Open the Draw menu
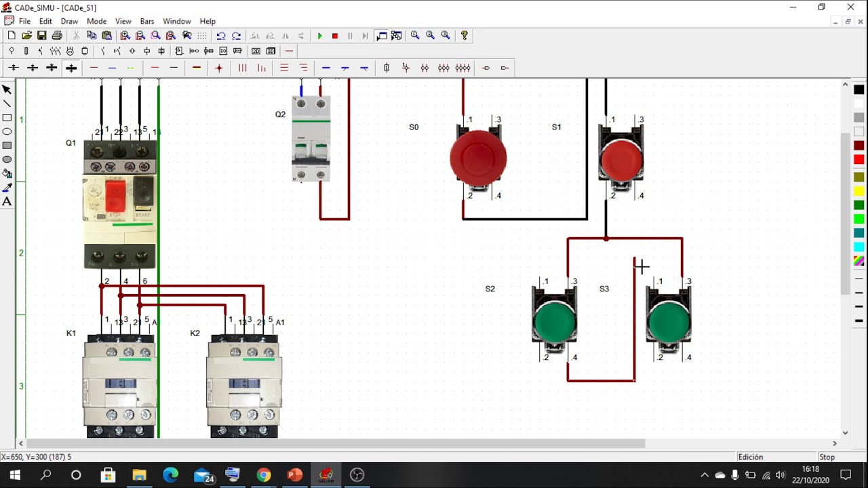 pyautogui.click(x=69, y=21)
